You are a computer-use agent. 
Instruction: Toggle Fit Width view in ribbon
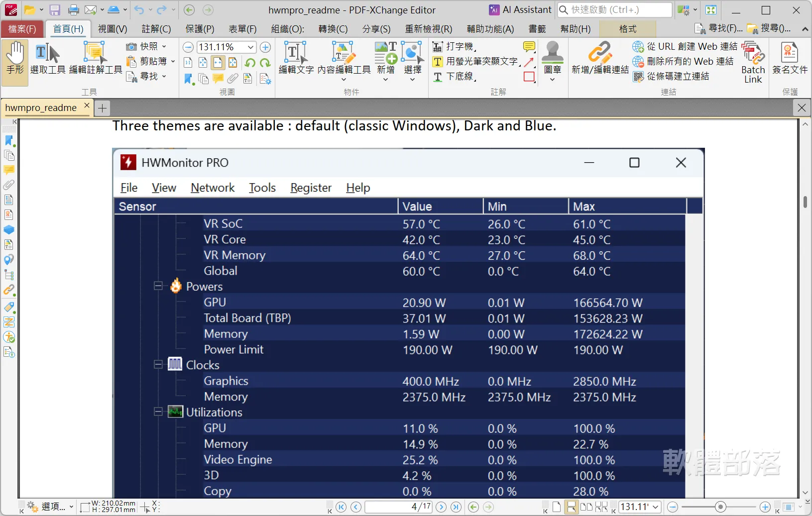coord(218,63)
